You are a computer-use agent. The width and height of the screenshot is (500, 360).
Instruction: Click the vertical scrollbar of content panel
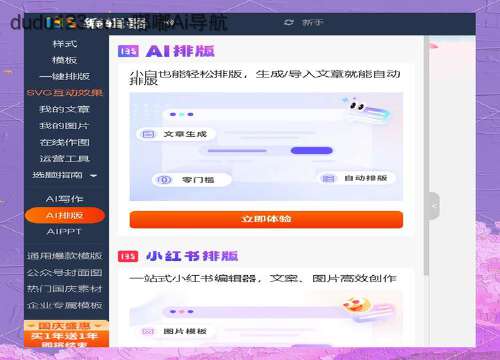coord(426,155)
